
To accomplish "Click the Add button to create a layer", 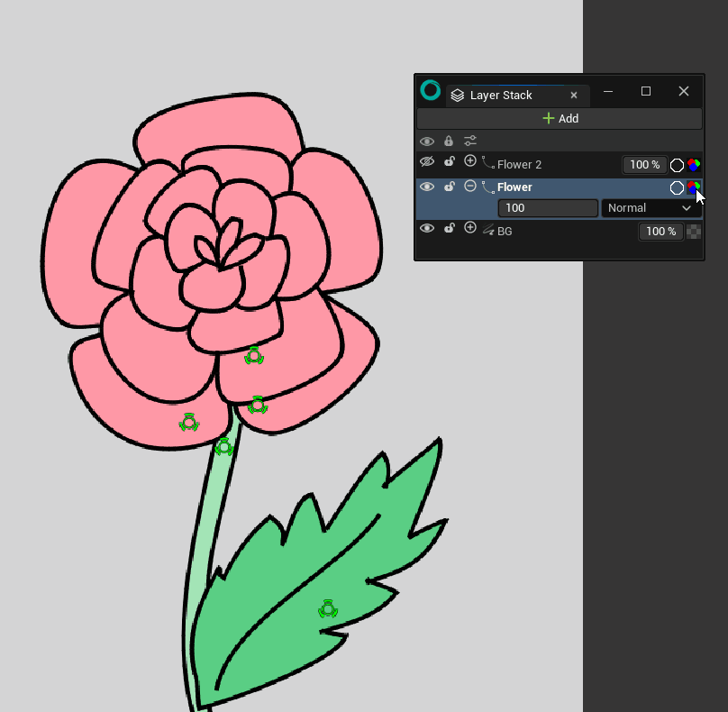I will (560, 118).
